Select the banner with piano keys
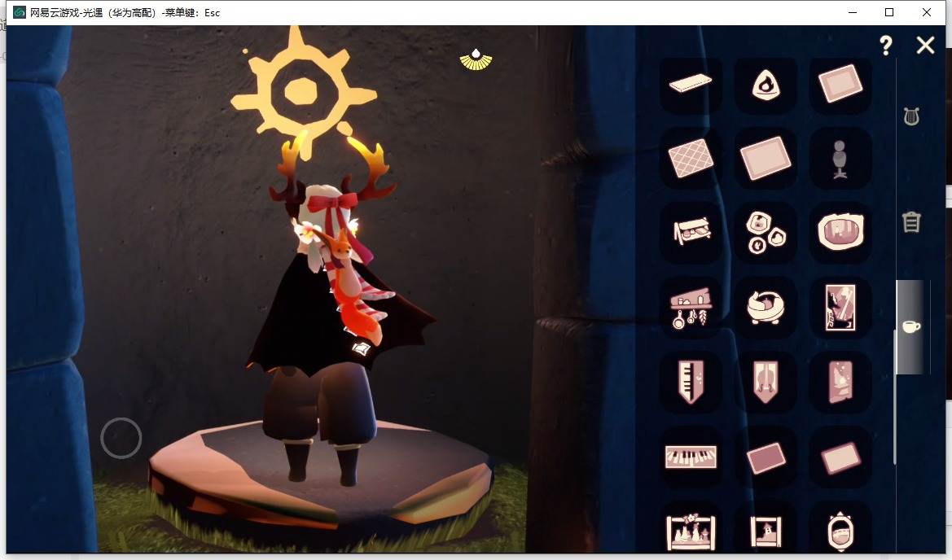This screenshot has width=952, height=560. coord(691,383)
